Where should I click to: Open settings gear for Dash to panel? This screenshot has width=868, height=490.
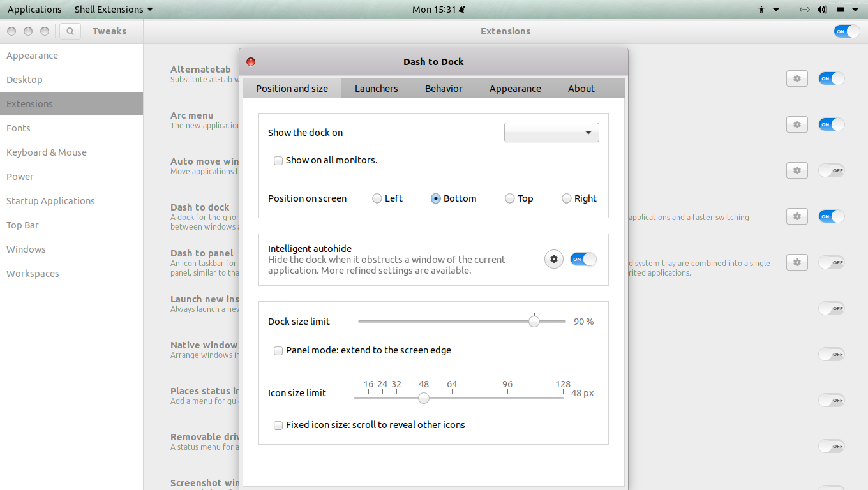797,262
